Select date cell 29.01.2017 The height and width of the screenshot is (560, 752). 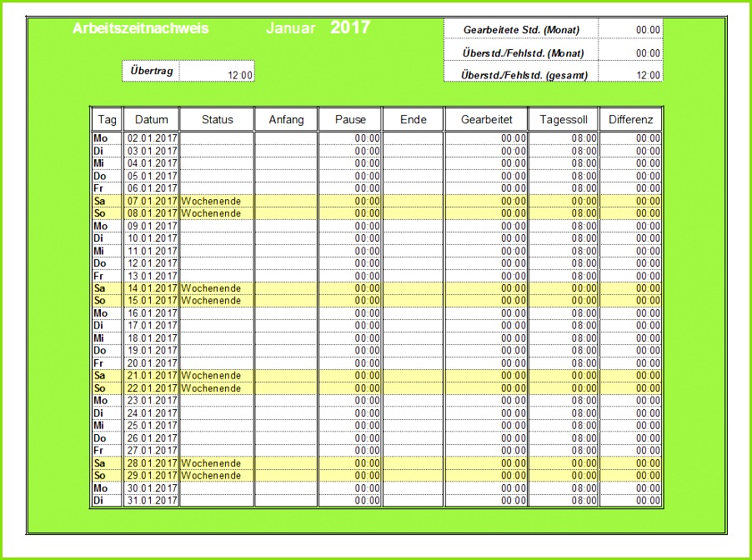tap(152, 476)
